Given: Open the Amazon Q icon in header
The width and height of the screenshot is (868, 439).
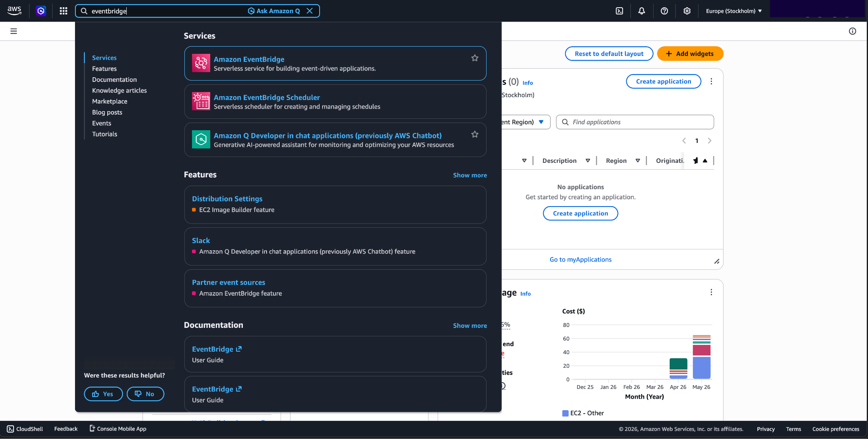Looking at the screenshot, I should click(x=41, y=11).
